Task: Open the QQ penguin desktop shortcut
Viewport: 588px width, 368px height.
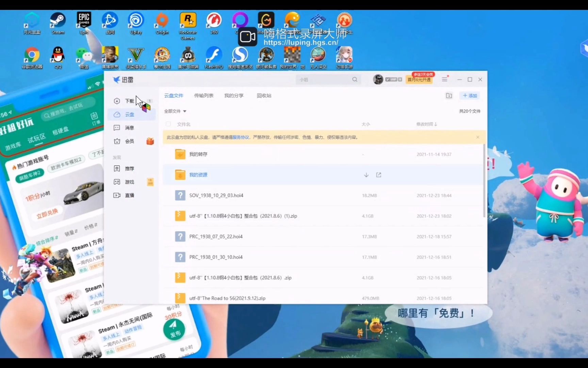Action: pyautogui.click(x=58, y=58)
